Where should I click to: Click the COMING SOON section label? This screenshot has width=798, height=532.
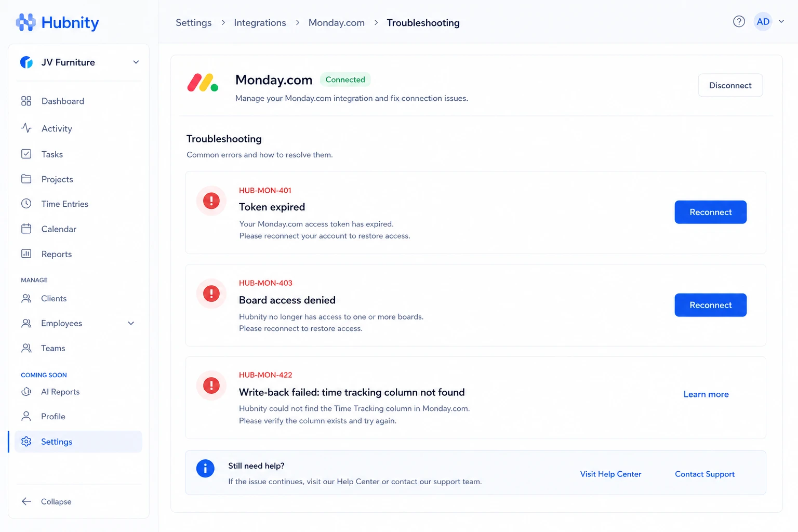click(x=44, y=375)
